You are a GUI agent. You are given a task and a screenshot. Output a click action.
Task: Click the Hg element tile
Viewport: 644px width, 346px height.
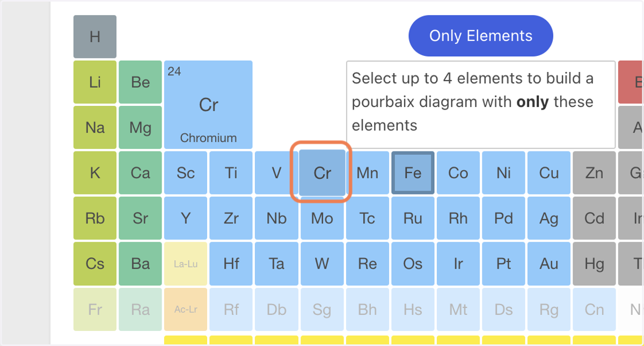click(x=594, y=263)
